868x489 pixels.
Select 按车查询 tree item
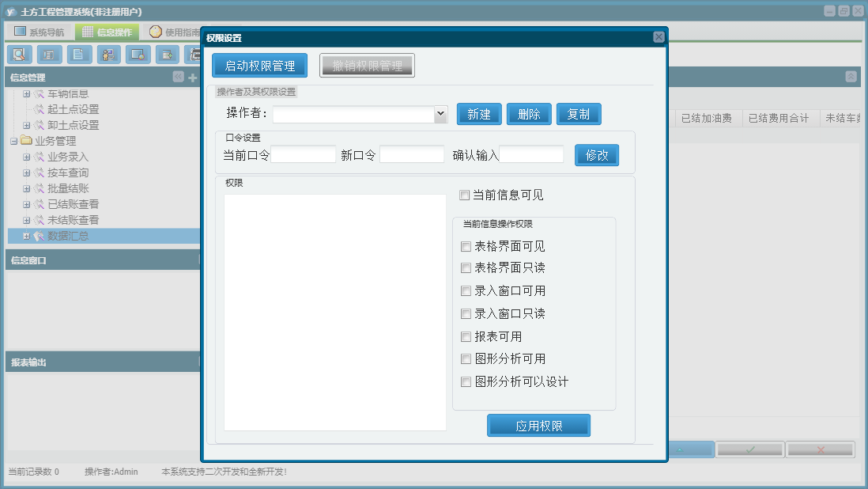point(68,173)
